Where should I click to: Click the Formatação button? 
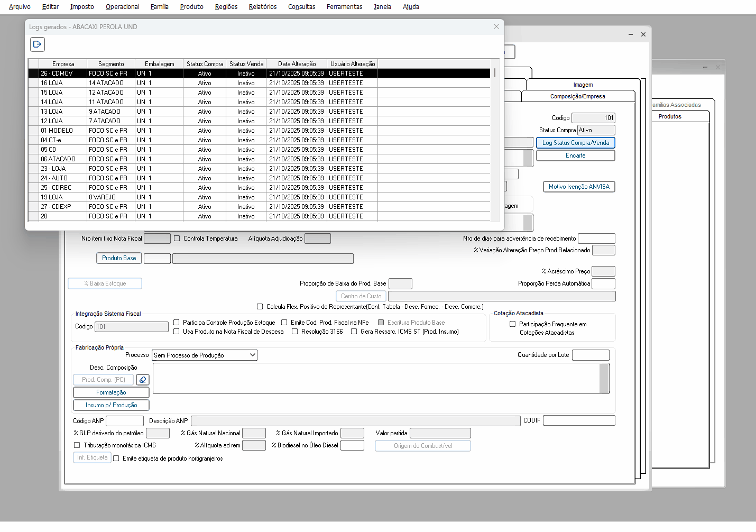pyautogui.click(x=111, y=392)
